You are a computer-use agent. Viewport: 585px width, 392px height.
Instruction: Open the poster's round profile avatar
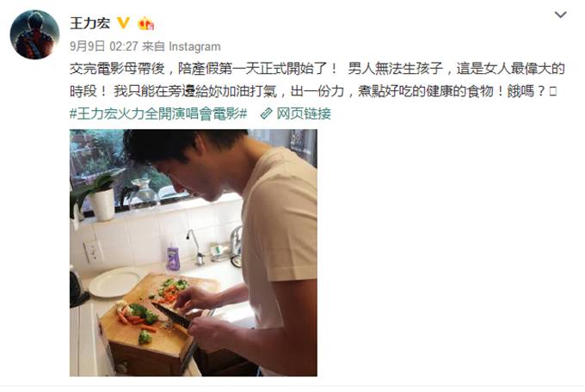click(x=34, y=34)
